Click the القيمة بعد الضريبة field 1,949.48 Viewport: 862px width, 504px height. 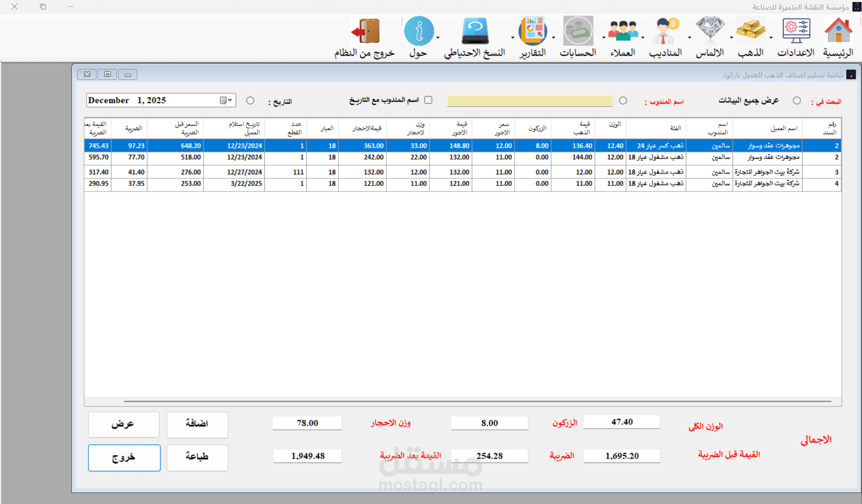point(308,456)
